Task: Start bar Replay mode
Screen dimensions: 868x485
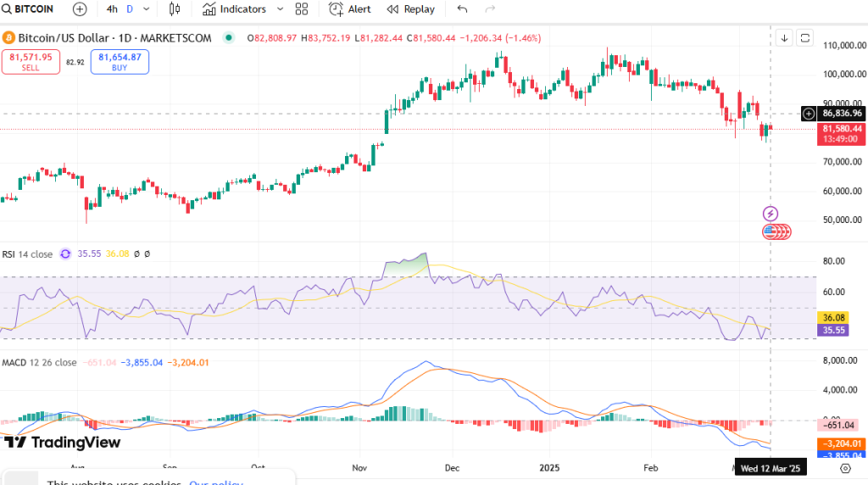Action: point(411,8)
